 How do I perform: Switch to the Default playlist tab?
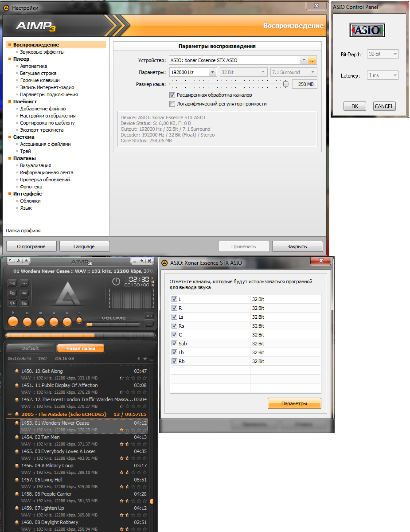click(x=31, y=348)
